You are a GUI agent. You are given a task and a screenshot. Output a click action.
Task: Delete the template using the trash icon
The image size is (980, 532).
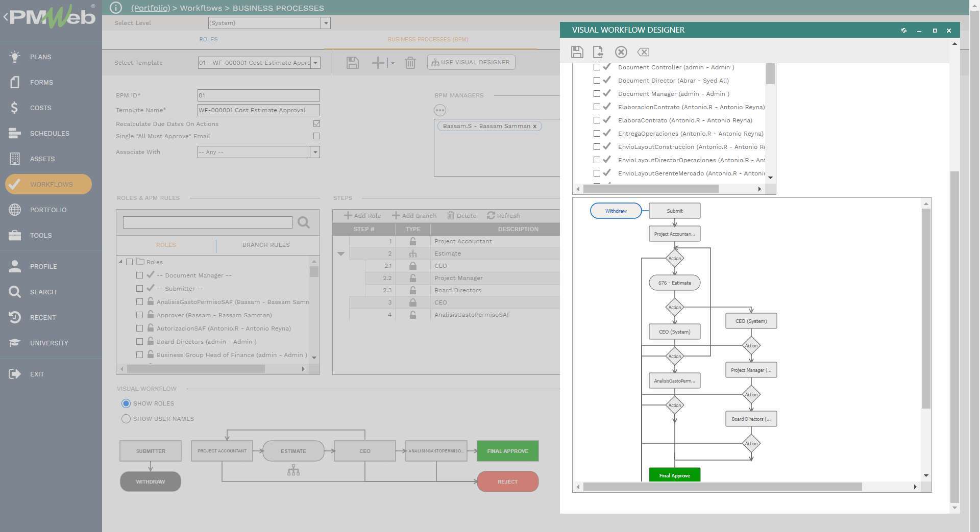pos(410,62)
